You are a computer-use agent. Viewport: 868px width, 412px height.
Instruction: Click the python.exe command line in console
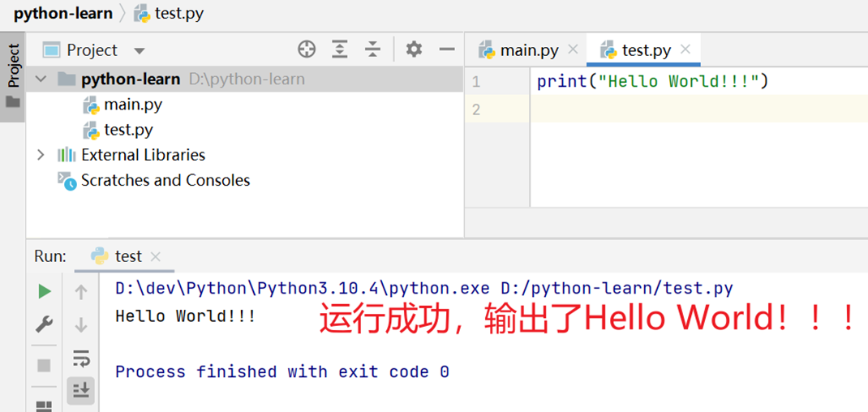pos(424,289)
